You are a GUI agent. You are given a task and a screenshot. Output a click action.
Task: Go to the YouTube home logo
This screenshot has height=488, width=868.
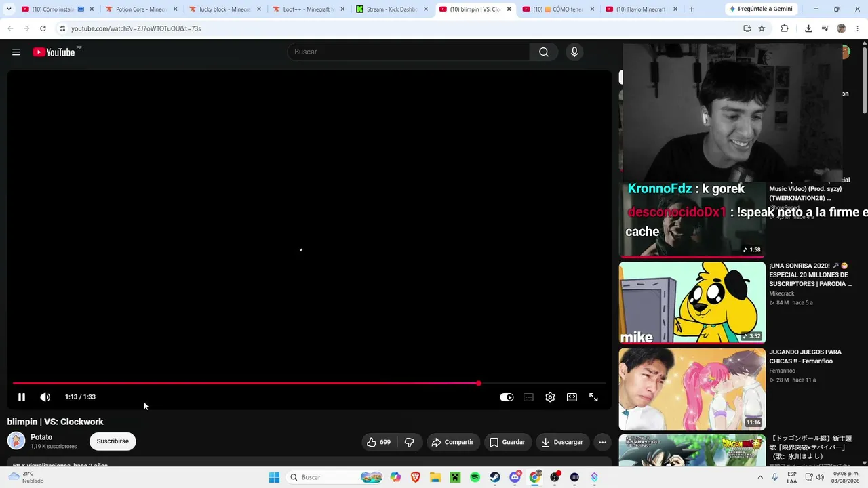(x=54, y=52)
